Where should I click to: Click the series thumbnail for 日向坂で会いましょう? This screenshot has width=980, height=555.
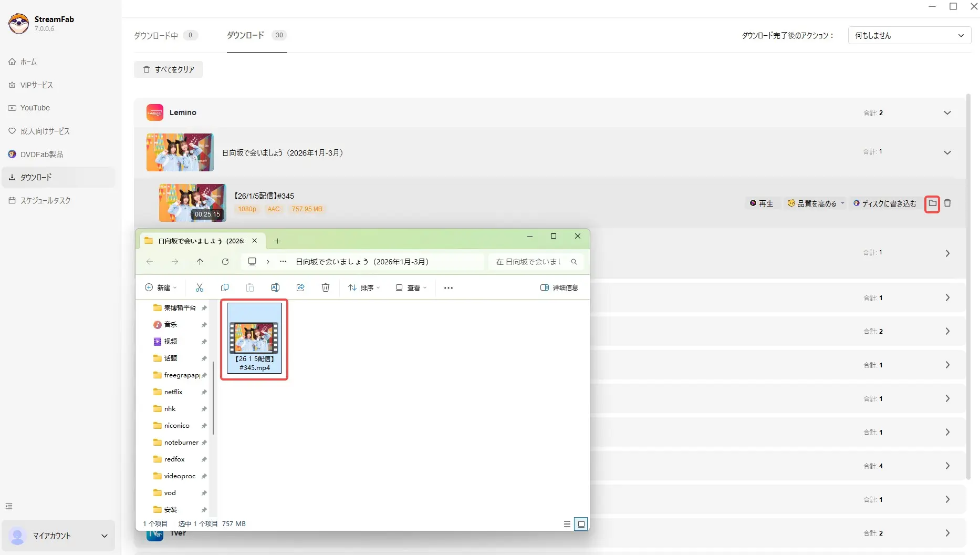[x=180, y=152]
